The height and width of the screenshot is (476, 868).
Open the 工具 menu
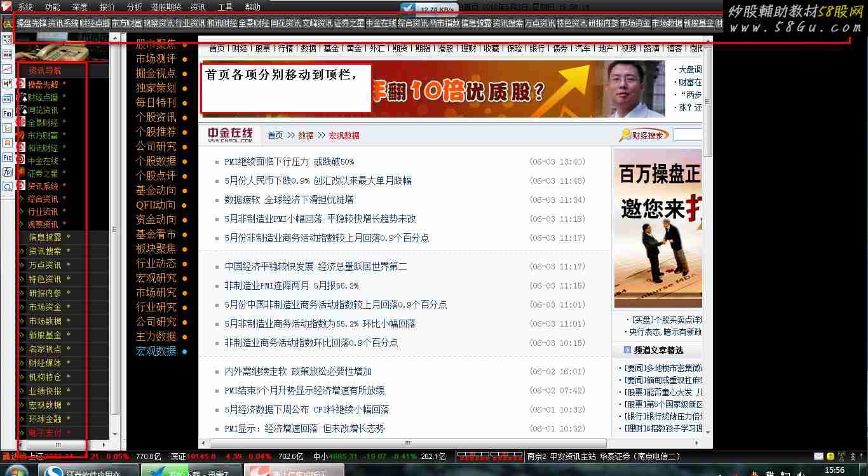[x=225, y=7]
